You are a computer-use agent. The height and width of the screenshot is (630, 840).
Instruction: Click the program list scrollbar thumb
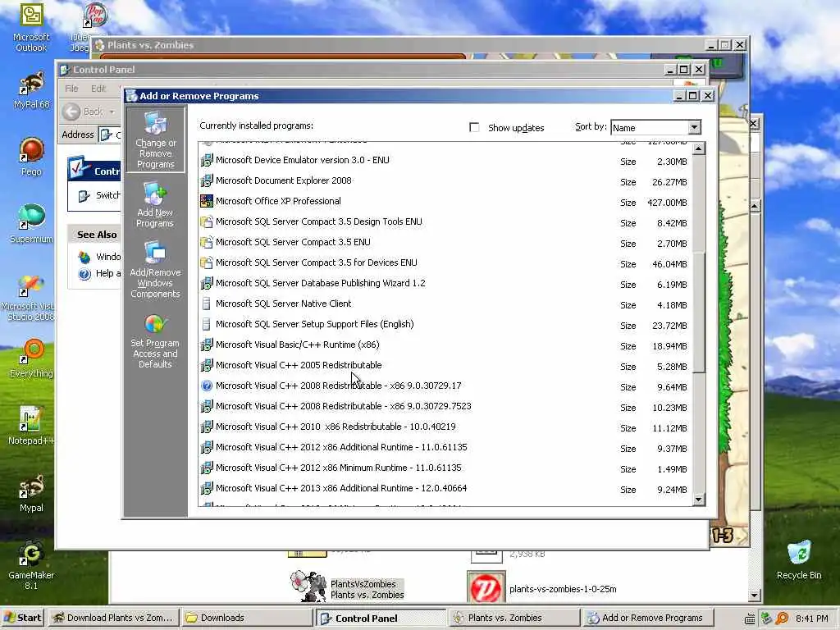coord(699,313)
